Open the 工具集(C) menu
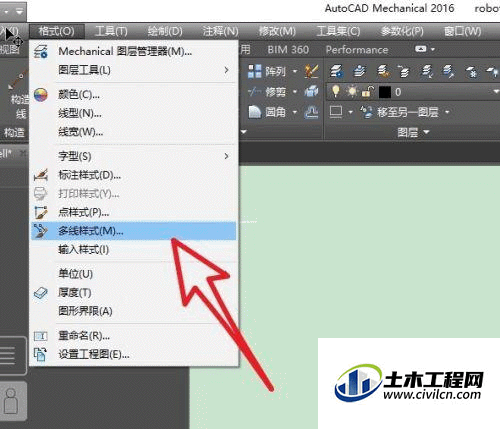 [x=338, y=32]
